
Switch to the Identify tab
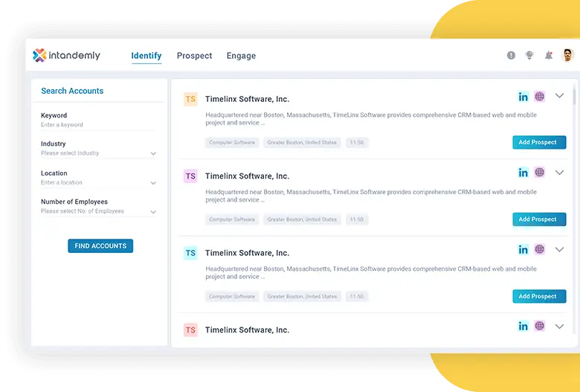click(146, 56)
